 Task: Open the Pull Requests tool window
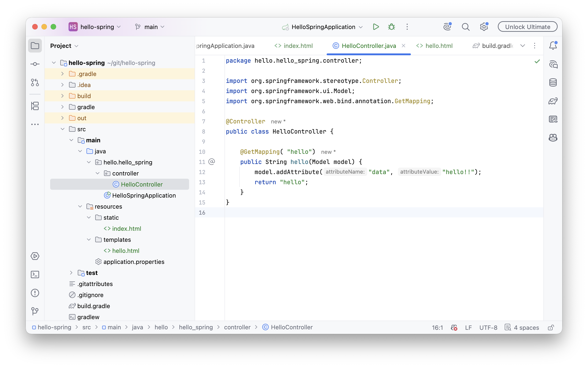35,82
